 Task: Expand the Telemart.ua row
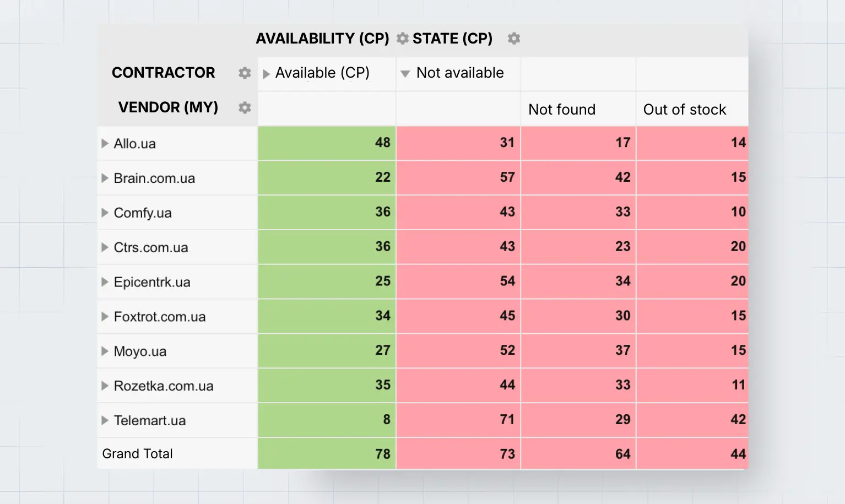point(105,420)
